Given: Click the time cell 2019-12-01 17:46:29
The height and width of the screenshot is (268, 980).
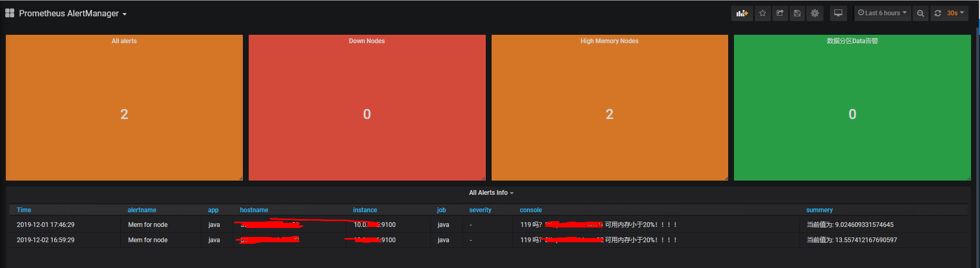Looking at the screenshot, I should click(x=46, y=225).
